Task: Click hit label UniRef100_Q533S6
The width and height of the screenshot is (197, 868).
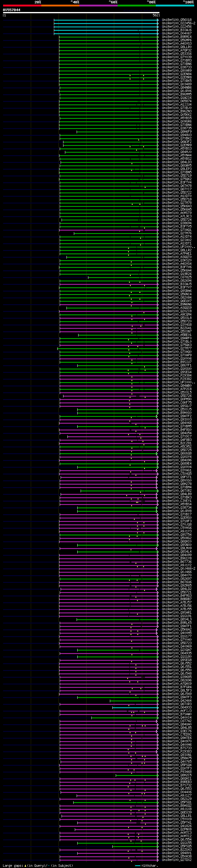Action: pos(177,54)
